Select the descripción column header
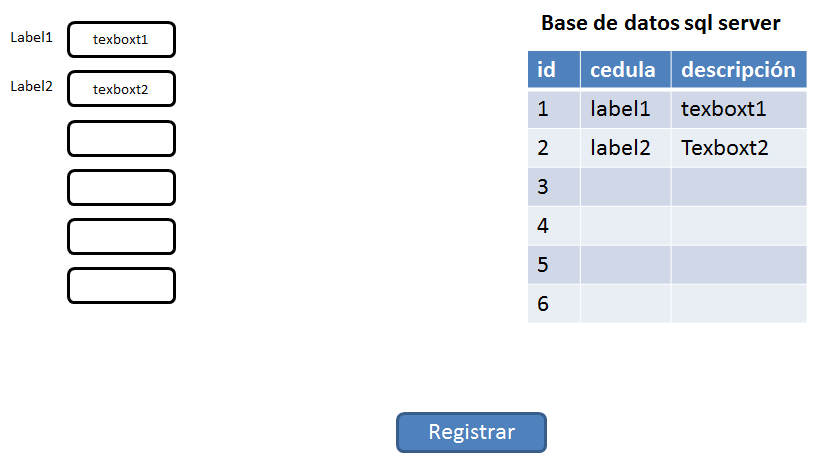The width and height of the screenshot is (840, 466). (739, 70)
